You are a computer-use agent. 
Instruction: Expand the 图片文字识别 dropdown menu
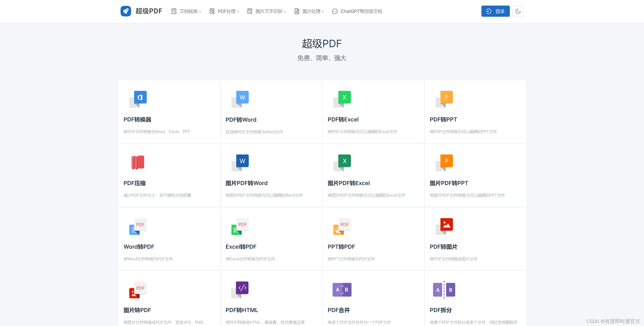(x=267, y=11)
